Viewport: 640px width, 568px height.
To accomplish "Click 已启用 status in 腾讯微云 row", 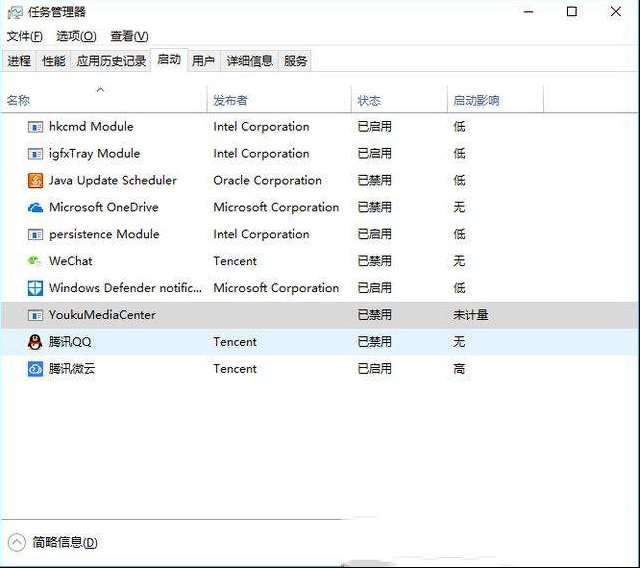I will 374,369.
